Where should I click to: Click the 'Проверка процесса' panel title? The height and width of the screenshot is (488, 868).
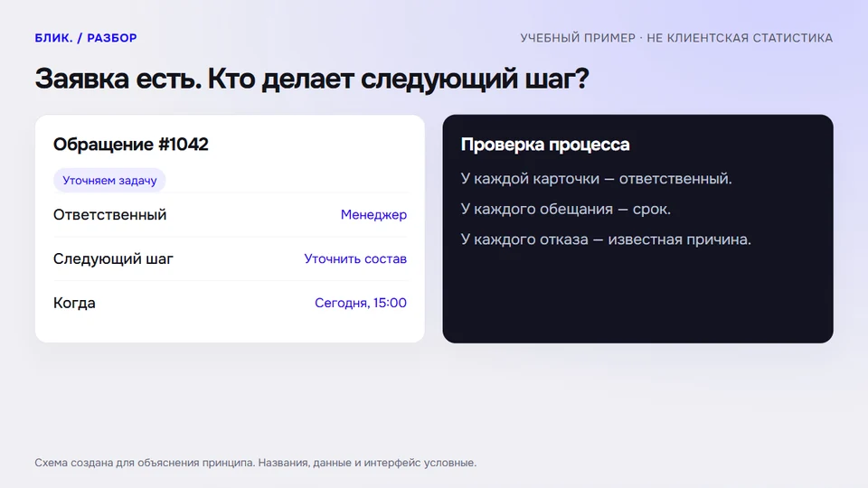[545, 145]
